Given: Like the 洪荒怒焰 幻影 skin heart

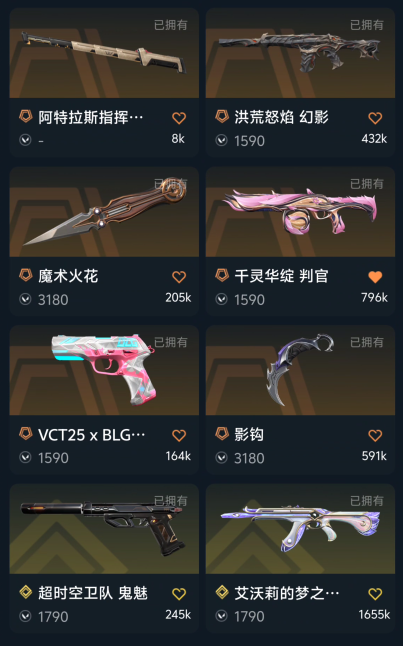Looking at the screenshot, I should [x=375, y=118].
